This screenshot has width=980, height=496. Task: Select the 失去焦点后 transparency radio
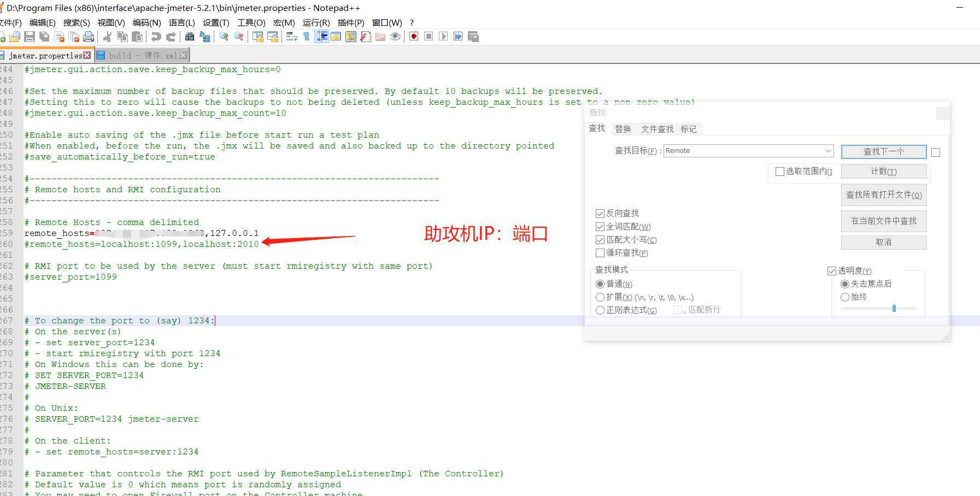coord(845,284)
